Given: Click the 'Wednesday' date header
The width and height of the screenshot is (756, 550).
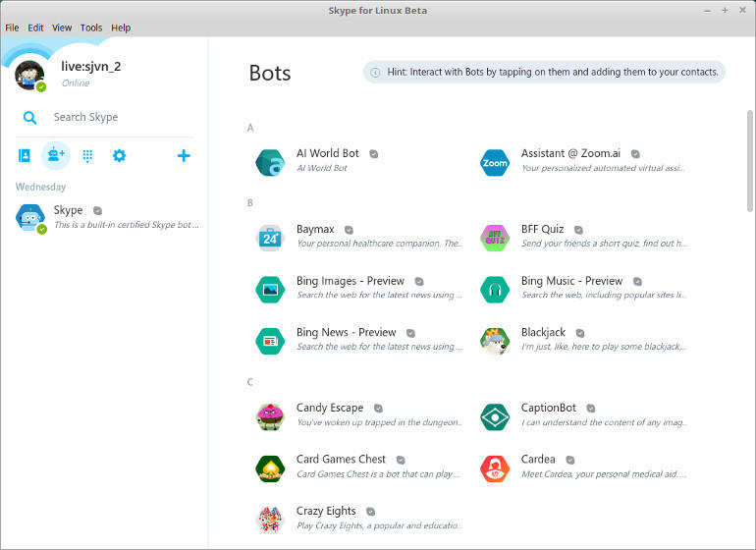Looking at the screenshot, I should pyautogui.click(x=40, y=187).
